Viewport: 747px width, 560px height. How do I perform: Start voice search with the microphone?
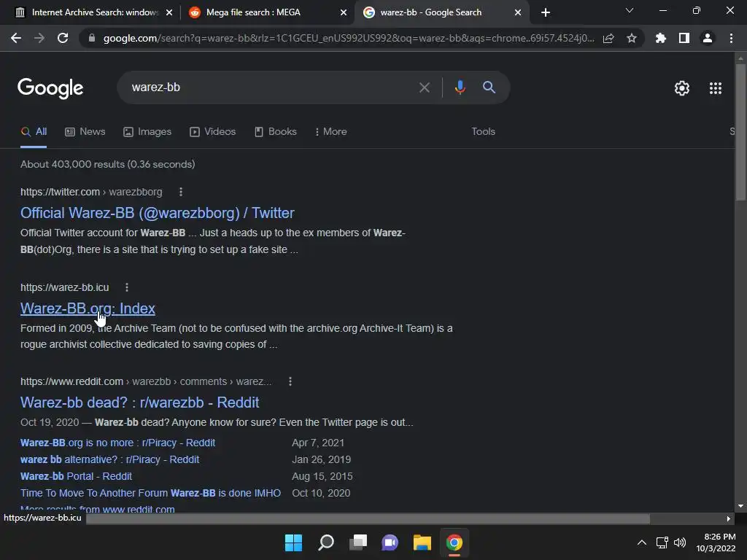click(460, 87)
